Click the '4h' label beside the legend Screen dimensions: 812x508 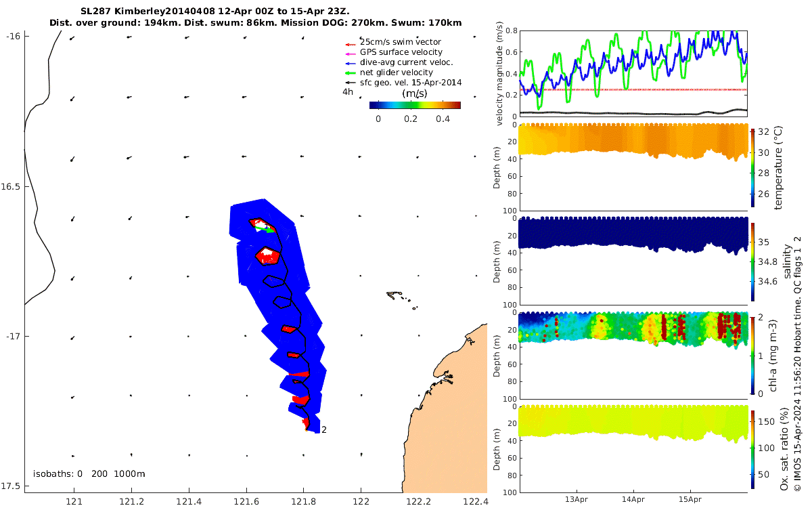coord(348,92)
